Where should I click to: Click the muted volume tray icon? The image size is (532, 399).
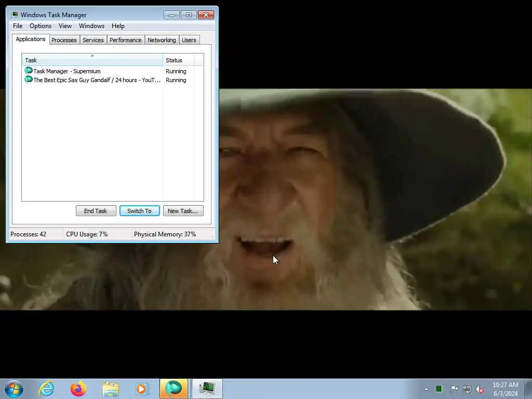tap(480, 389)
